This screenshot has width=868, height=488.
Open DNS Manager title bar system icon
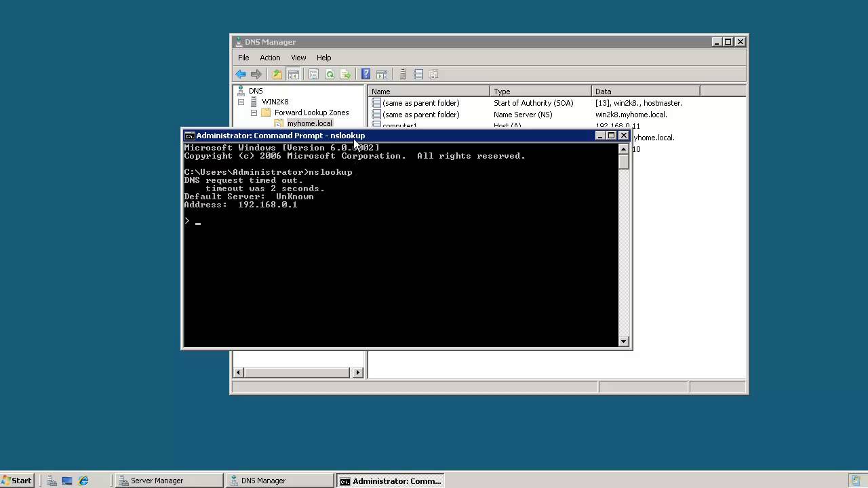238,42
